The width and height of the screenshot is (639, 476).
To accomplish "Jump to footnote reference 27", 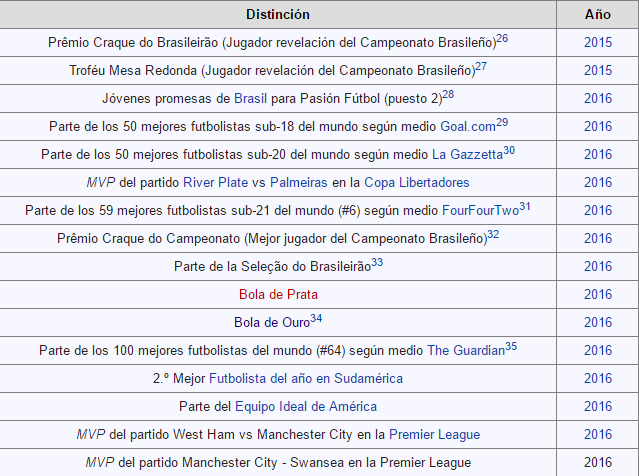I will (x=481, y=66).
